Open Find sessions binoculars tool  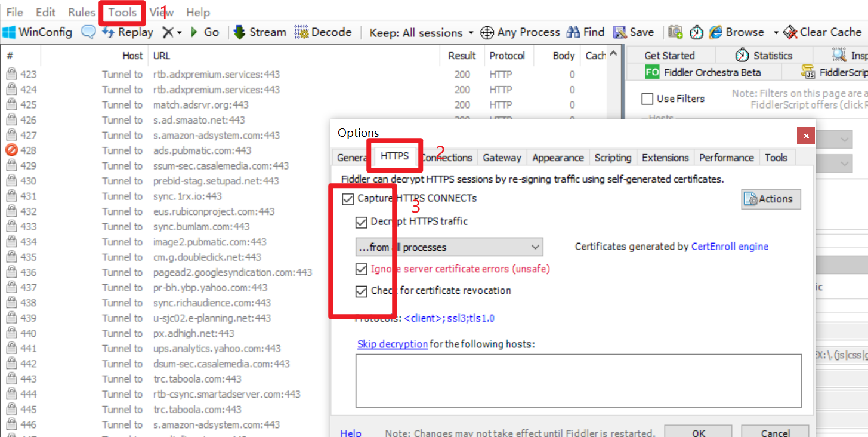pyautogui.click(x=586, y=32)
